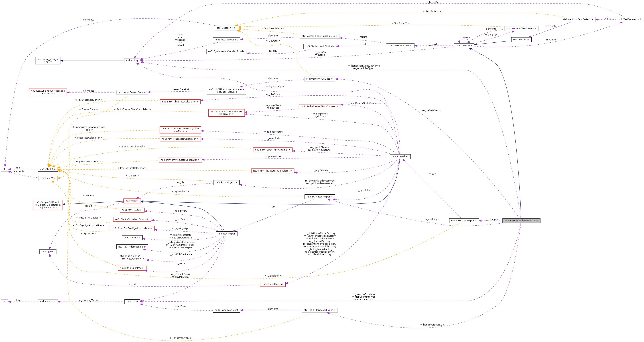Image resolution: width=644 pixels, height=342 pixels.
Task: Open std::vector< TestCaseFailure > node
Action: point(320,36)
